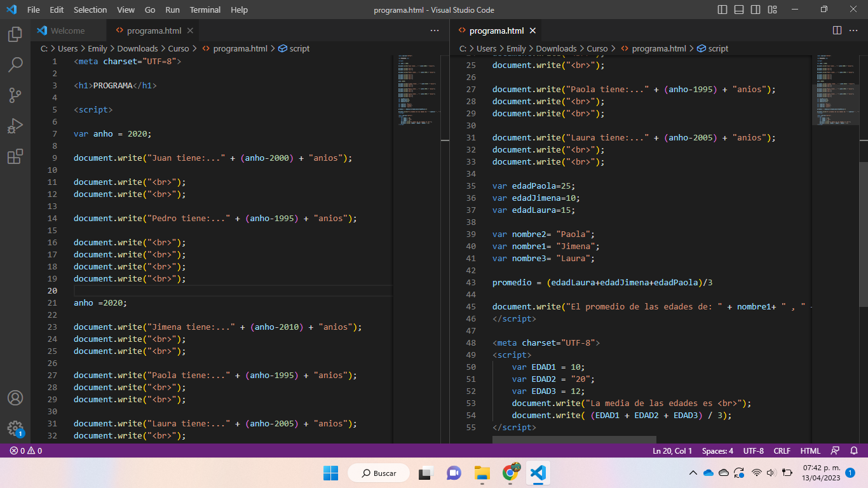Click the VS Code logo in title bar
Image resolution: width=868 pixels, height=488 pixels.
click(11, 10)
